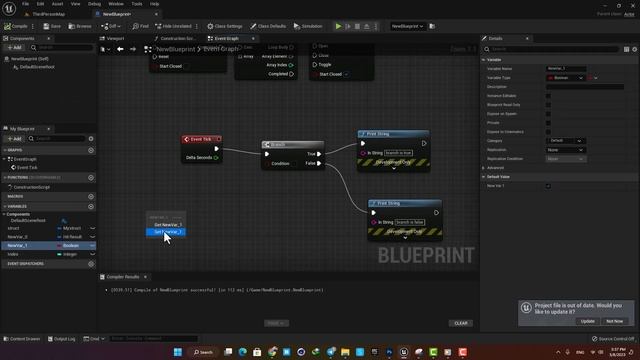Screen dimensions: 640x360
Task: Choose Set NewVar_1 from popup menu
Action: pos(166,232)
